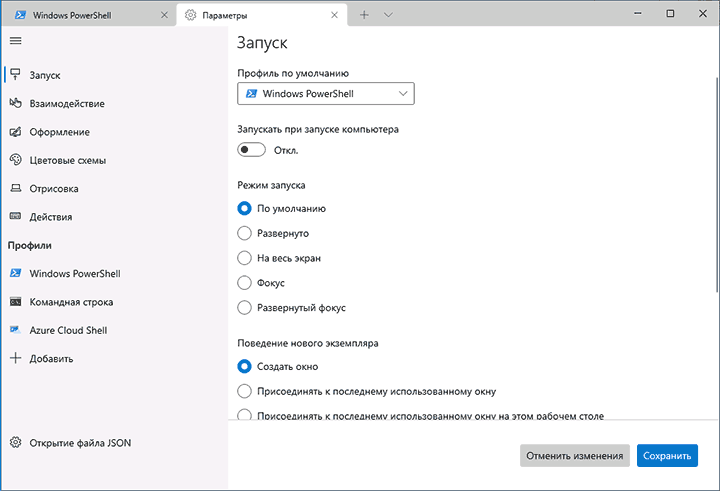The height and width of the screenshot is (491, 720).
Task: Toggle Запускать при запуске компьютера switch
Action: pos(251,150)
